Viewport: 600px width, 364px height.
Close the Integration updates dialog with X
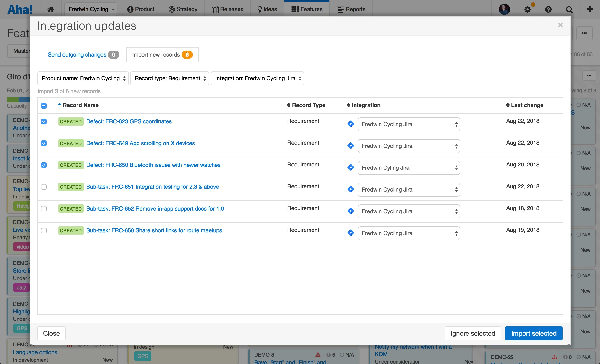[560, 25]
